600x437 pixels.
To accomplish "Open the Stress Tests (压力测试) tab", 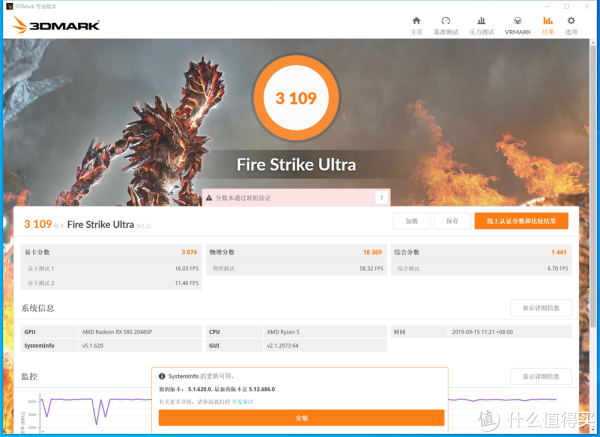I will coord(481,26).
